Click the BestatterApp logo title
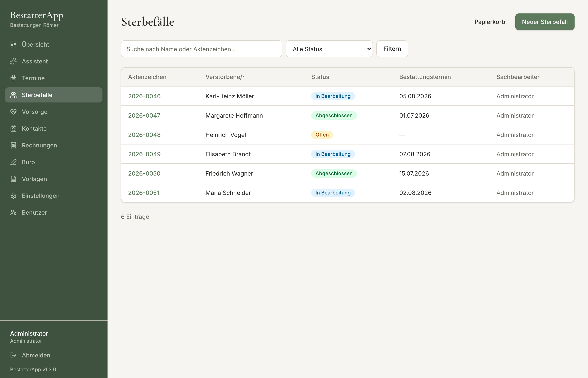Screen dimensions: 588x378 [37, 15]
